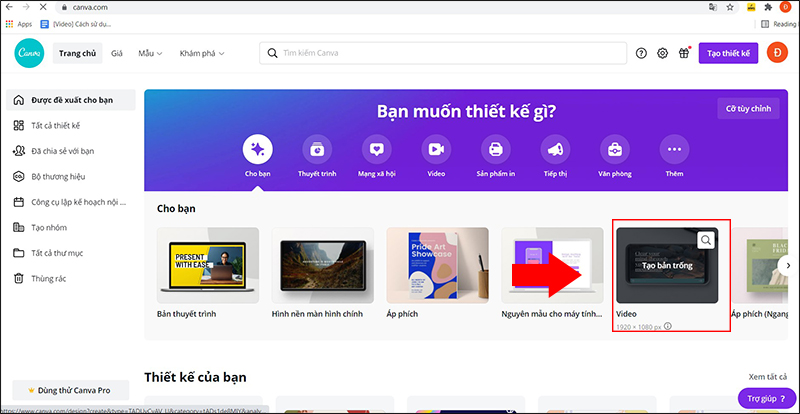
Task: Open Thùng rác in sidebar
Action: point(71,279)
